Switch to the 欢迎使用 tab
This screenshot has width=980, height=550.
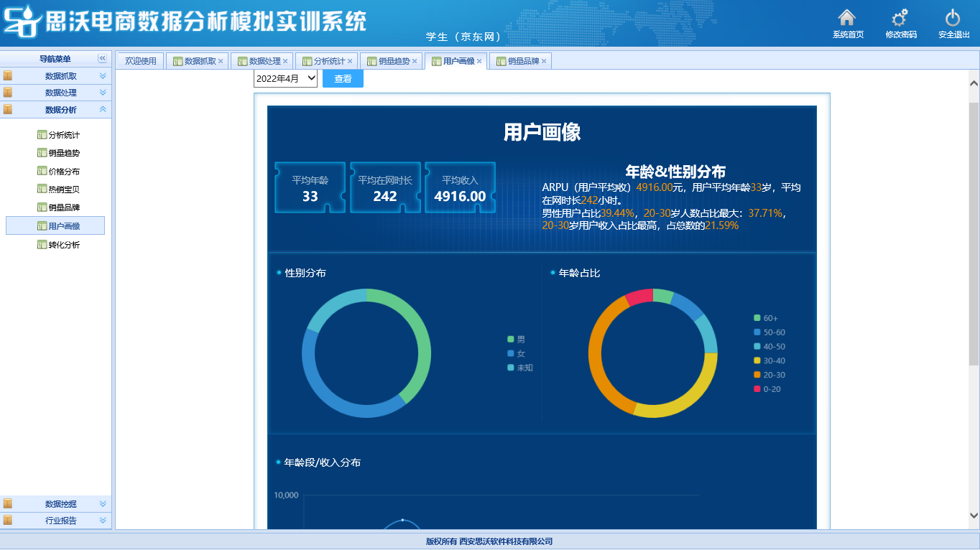[140, 62]
